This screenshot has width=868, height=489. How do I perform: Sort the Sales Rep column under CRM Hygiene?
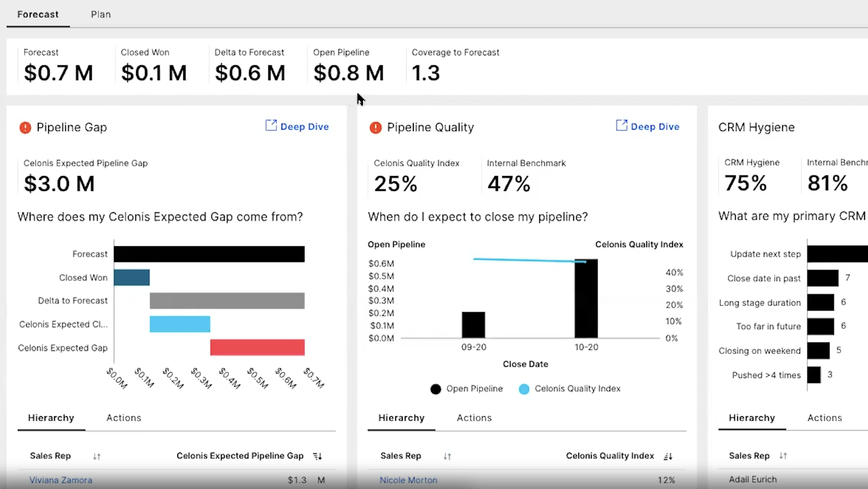pyautogui.click(x=784, y=455)
